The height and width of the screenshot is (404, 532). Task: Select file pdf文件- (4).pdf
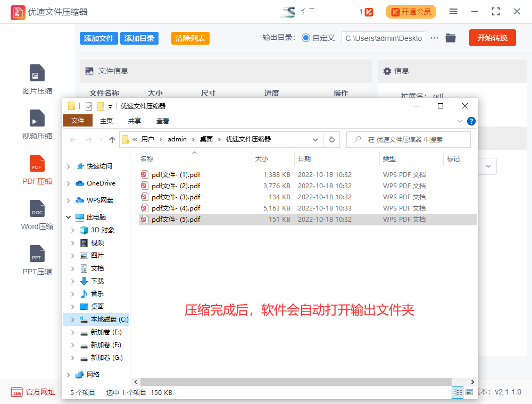[x=176, y=208]
